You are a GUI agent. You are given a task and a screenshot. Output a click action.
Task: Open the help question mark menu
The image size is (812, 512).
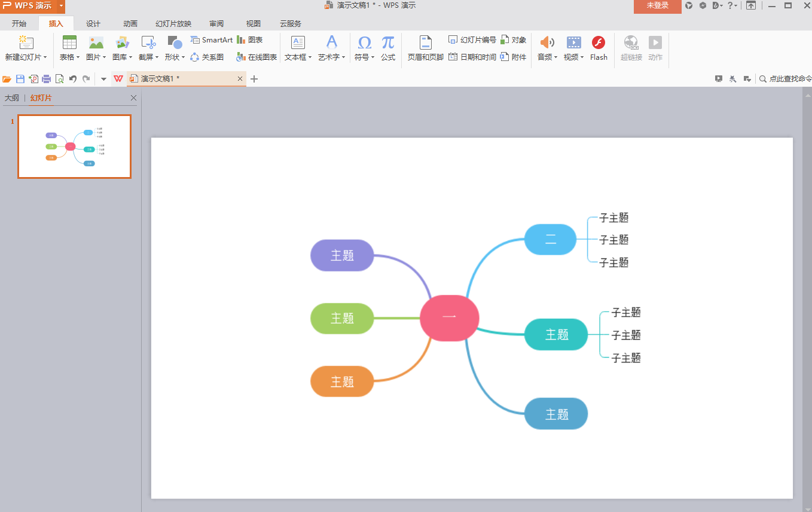pos(732,5)
